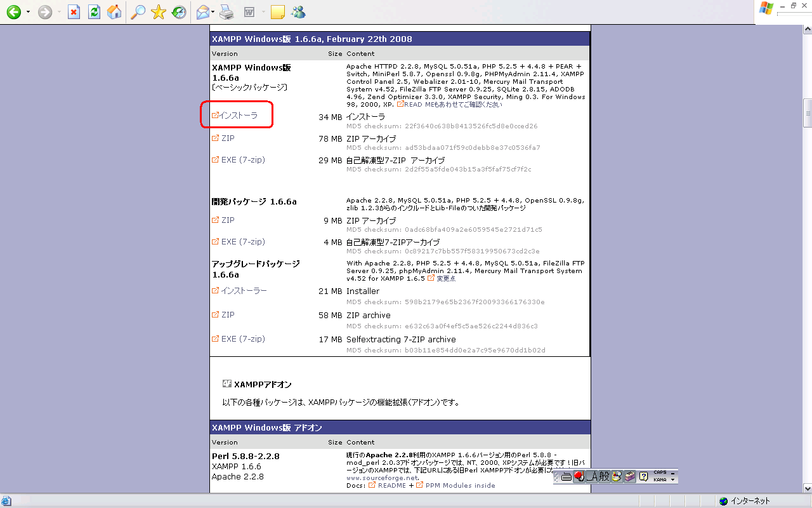
Task: Open History with the clock icon
Action: pyautogui.click(x=179, y=12)
